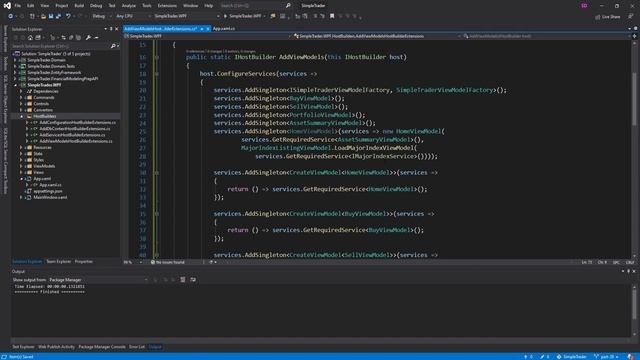Open the Build menu
Image resolution: width=640 pixels, height=360 pixels.
pyautogui.click(x=79, y=6)
